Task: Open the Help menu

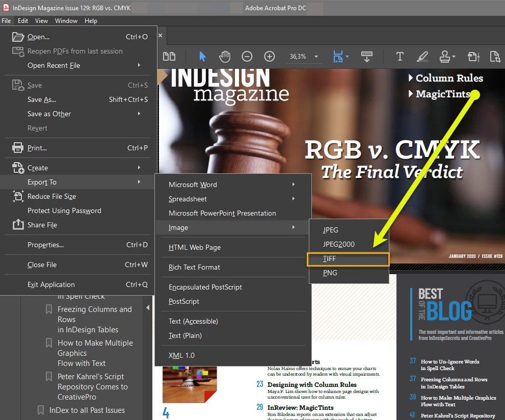Action: click(91, 20)
